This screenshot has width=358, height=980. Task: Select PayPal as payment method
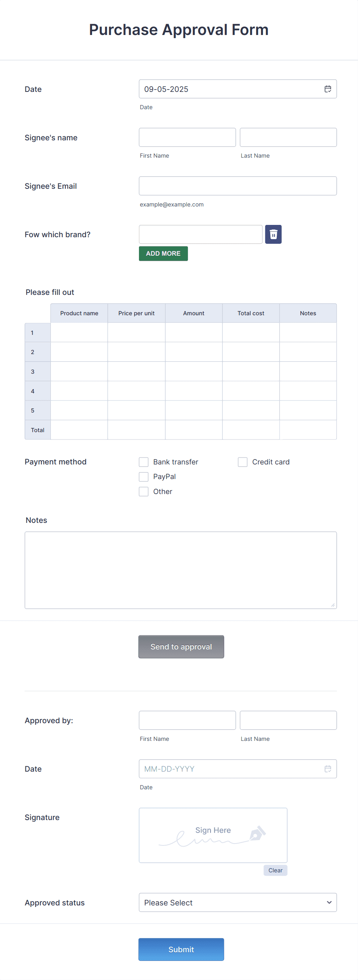tap(144, 477)
